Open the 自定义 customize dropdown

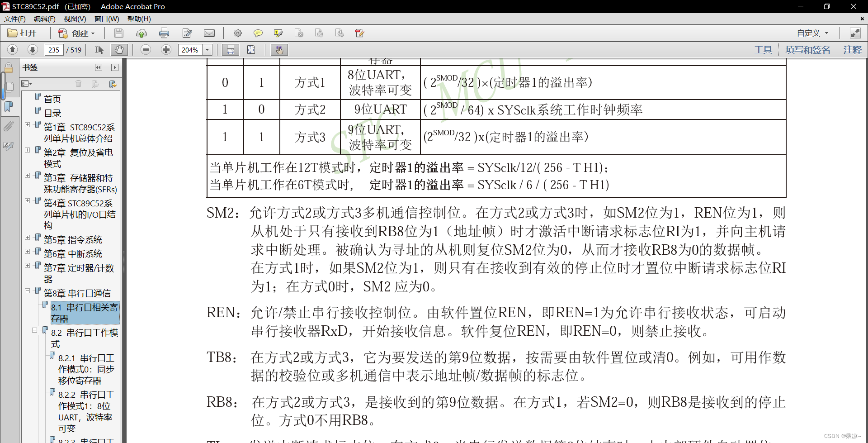[x=813, y=33]
